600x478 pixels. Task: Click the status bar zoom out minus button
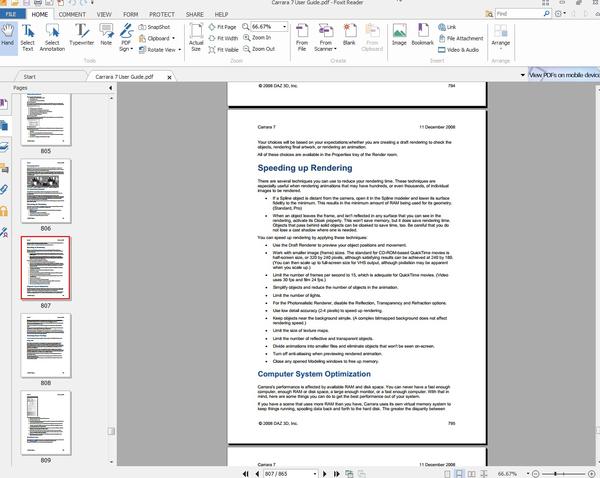coord(536,474)
